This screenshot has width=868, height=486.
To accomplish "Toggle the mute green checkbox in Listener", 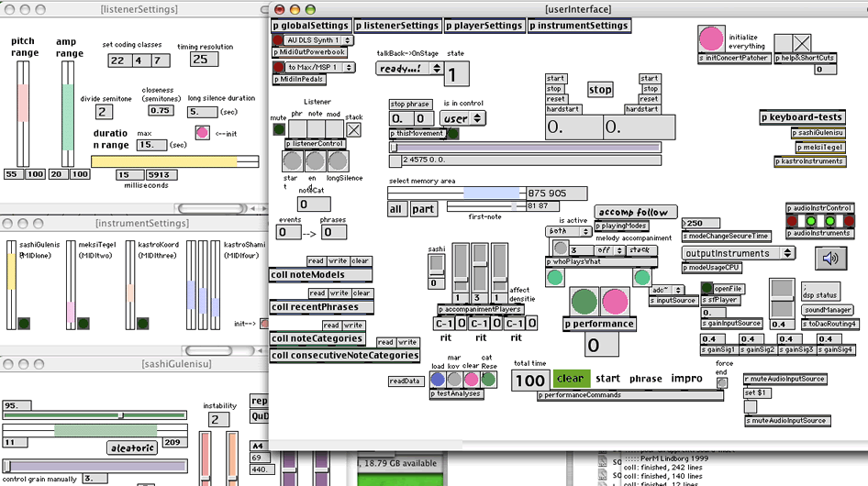I will (279, 129).
